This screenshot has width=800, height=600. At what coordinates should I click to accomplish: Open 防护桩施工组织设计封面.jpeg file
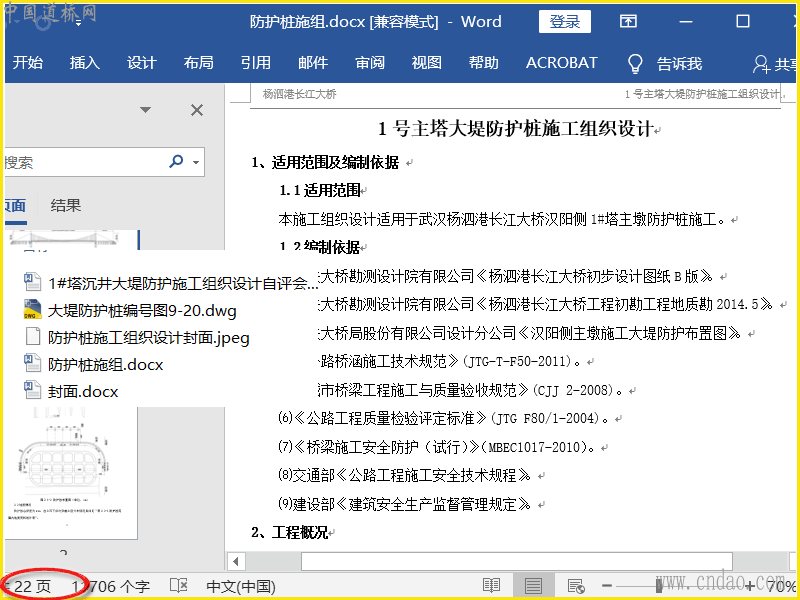(x=148, y=337)
